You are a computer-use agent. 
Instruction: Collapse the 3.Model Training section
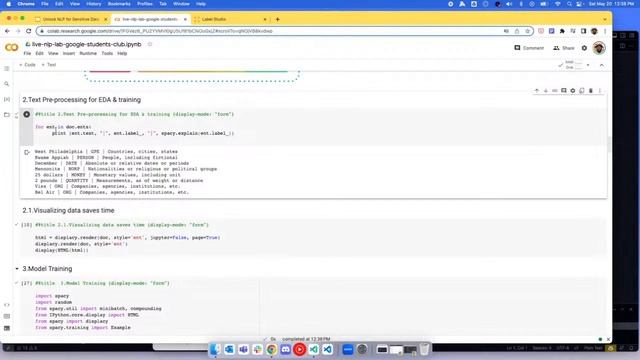pyautogui.click(x=17, y=269)
